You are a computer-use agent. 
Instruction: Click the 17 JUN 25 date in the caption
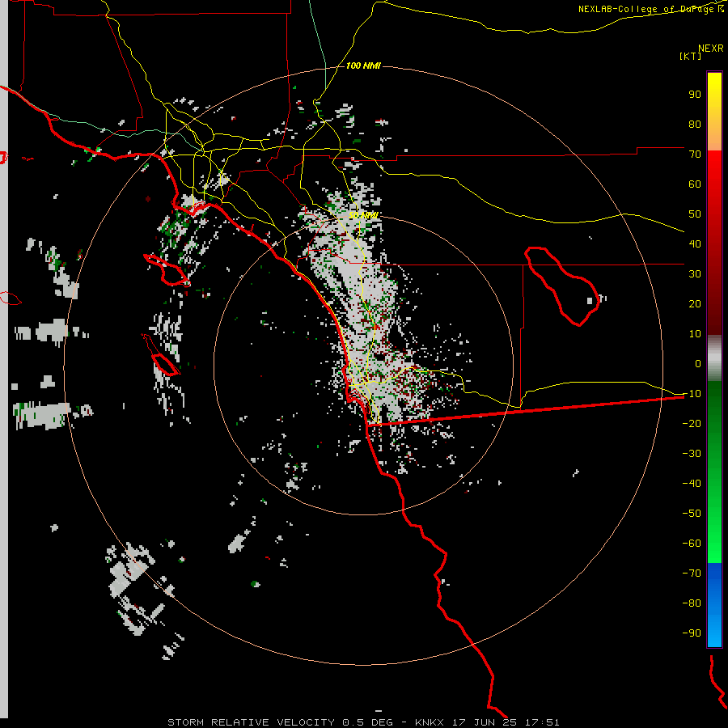[485, 722]
